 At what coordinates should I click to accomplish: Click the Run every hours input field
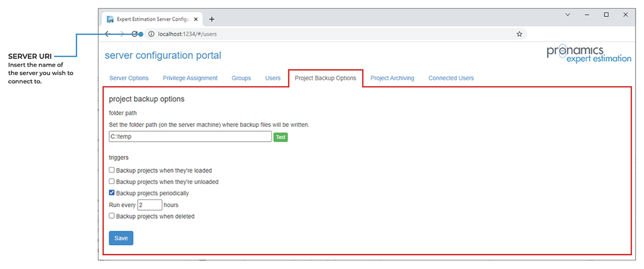pyautogui.click(x=150, y=205)
